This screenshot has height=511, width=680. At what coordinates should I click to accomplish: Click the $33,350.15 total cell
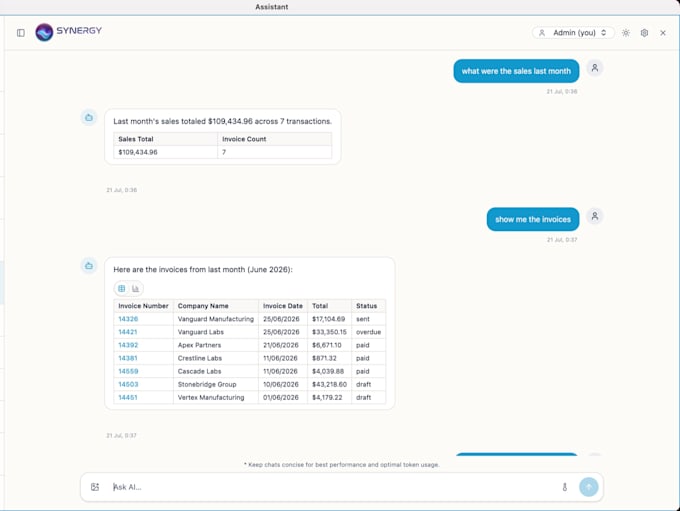(329, 332)
